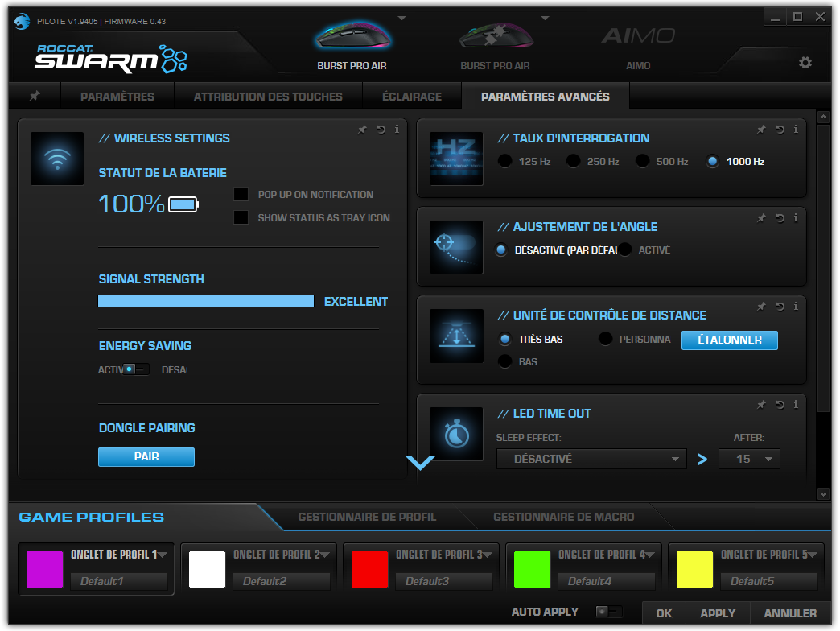Show info for Wireless Settings
Viewport: 840px width, 631px height.
[397, 129]
